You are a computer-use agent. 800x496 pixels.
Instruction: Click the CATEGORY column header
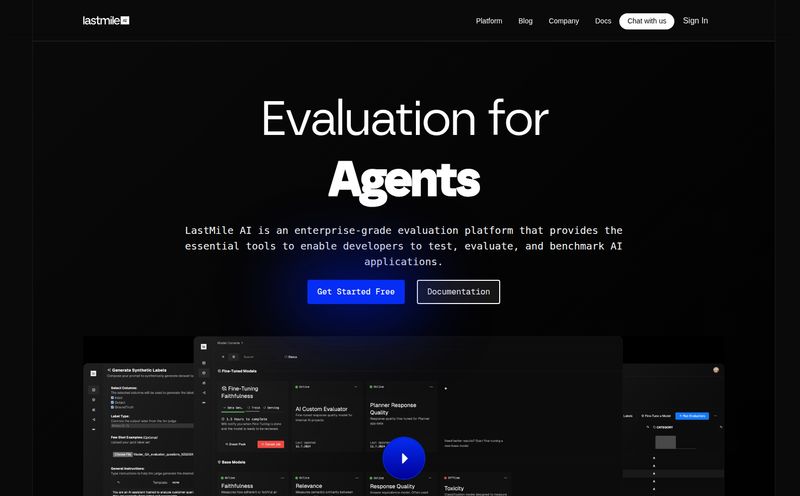coord(664,427)
